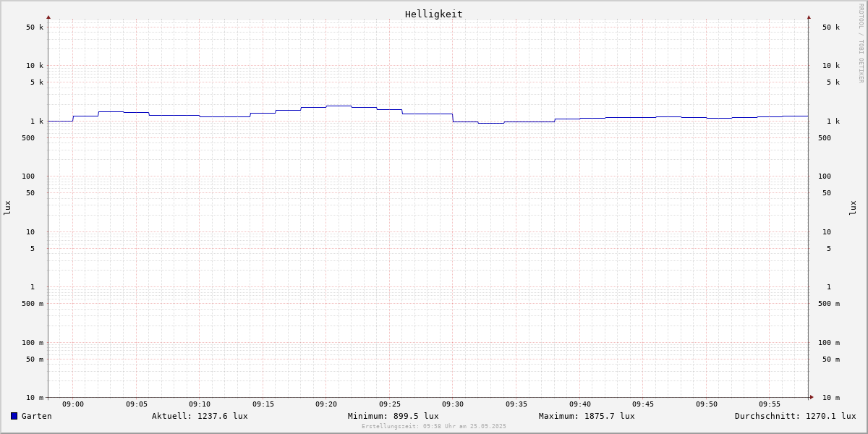Select the Garten legend label
Viewport: 868px width, 434px height.
pyautogui.click(x=36, y=416)
